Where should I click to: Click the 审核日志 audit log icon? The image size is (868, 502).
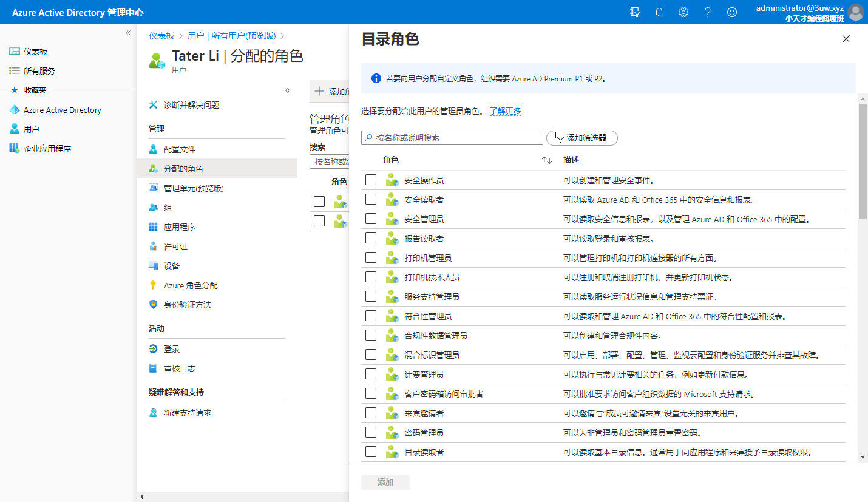(x=153, y=368)
